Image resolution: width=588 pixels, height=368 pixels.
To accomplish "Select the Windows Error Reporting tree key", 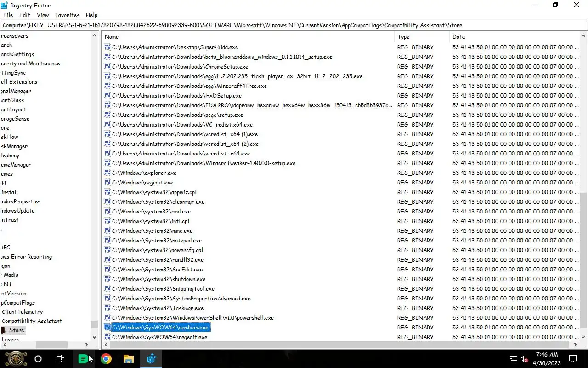I will coord(26,257).
